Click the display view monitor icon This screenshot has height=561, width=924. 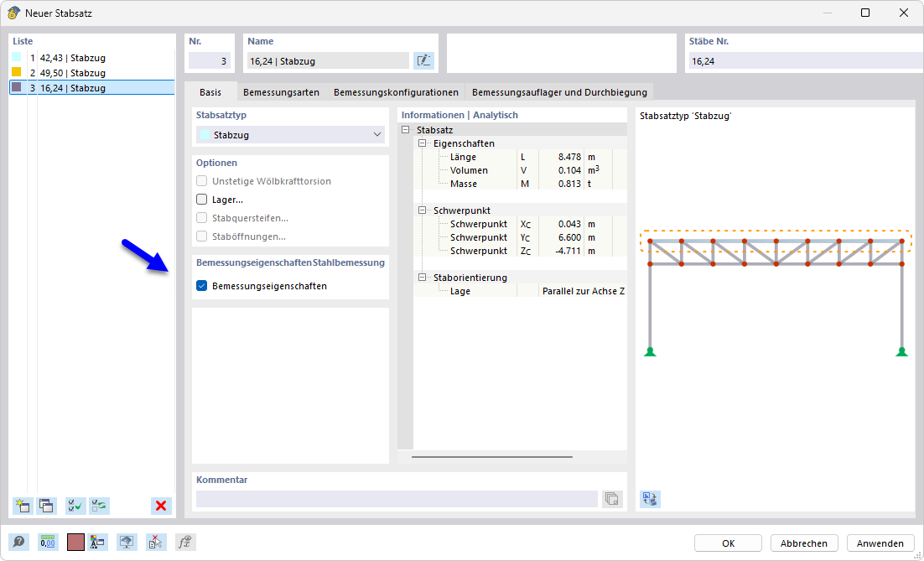127,543
